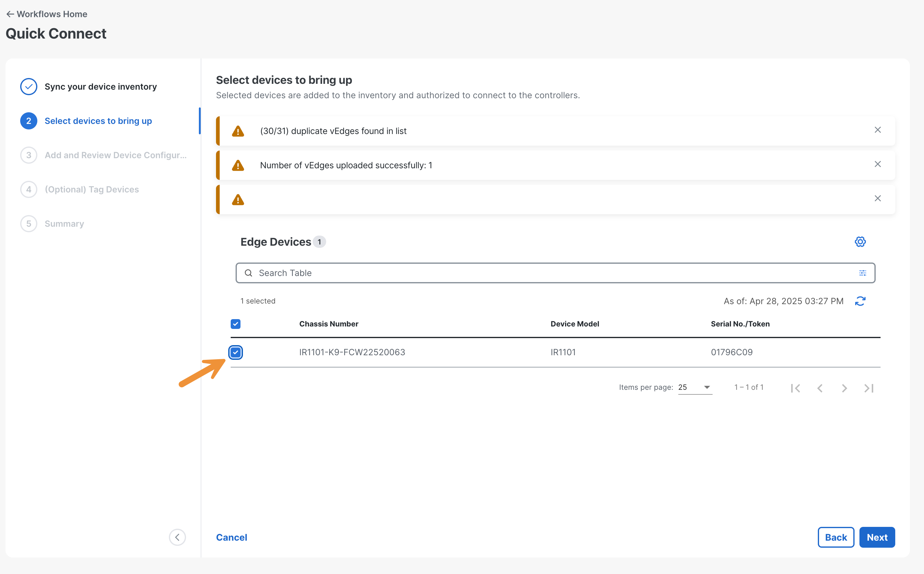Go to the previous page
924x574 pixels.
click(x=820, y=388)
